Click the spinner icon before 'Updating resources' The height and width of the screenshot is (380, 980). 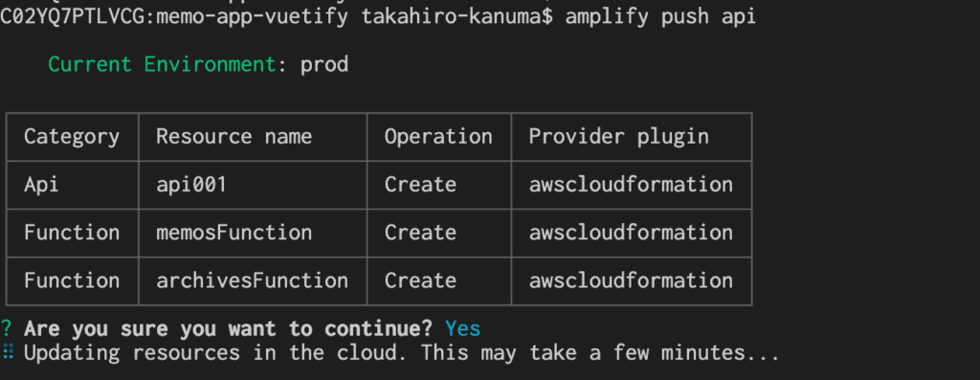point(8,352)
